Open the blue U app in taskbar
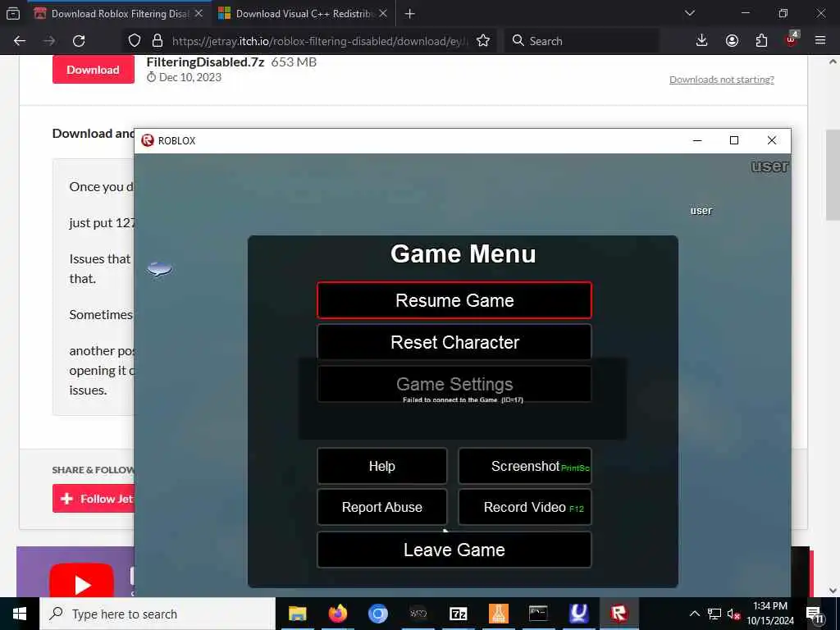 coord(578,614)
